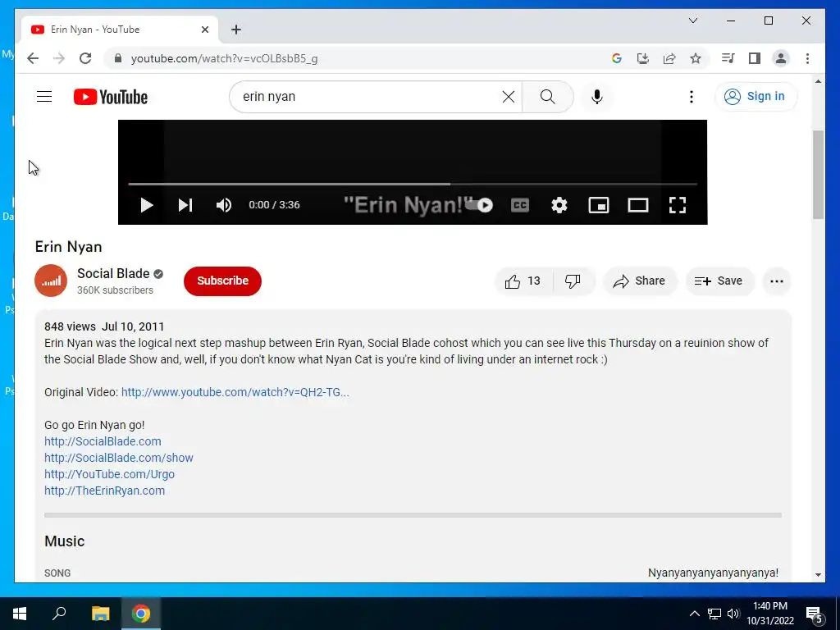The image size is (840, 630).
Task: Mute the video volume
Action: tap(223, 204)
